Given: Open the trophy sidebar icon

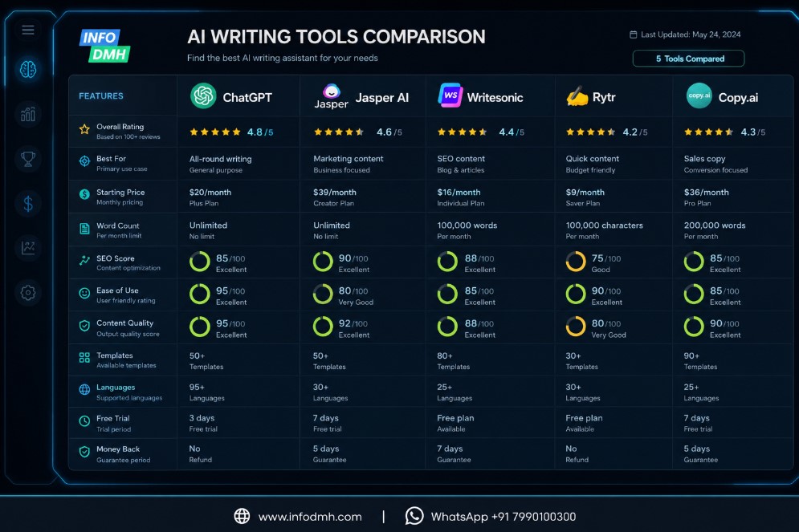Looking at the screenshot, I should click(28, 159).
